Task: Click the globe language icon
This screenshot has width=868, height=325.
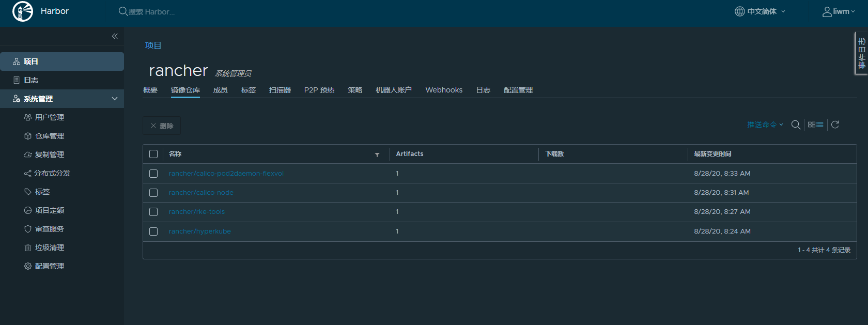Action: [740, 11]
